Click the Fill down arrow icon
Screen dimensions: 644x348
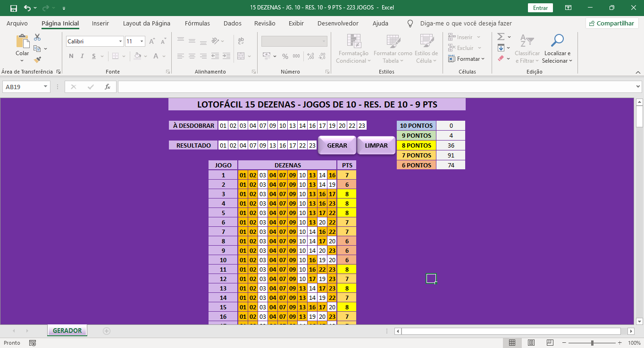click(x=501, y=48)
